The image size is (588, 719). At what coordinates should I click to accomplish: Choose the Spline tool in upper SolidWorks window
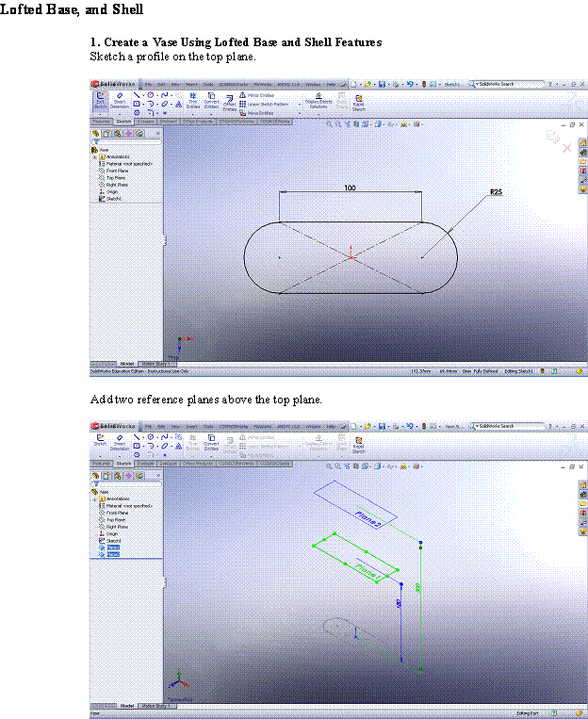coord(164,95)
